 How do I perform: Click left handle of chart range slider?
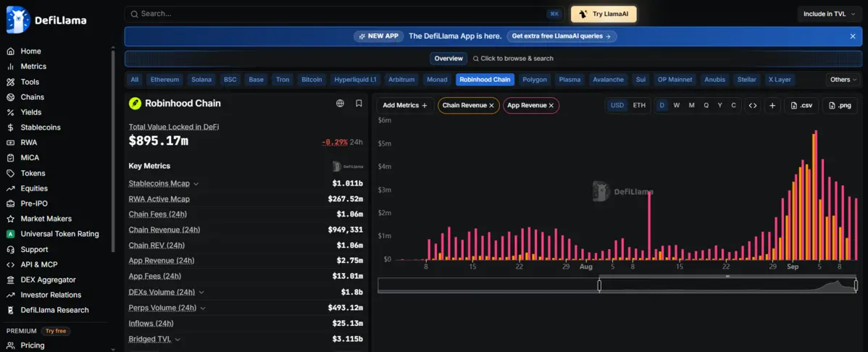coord(599,285)
